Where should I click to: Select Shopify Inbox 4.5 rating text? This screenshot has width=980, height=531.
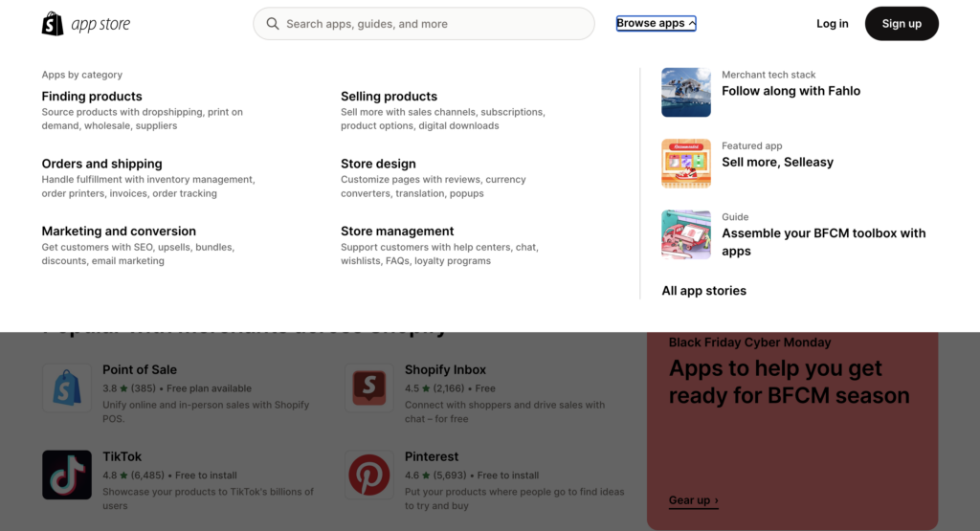click(450, 388)
